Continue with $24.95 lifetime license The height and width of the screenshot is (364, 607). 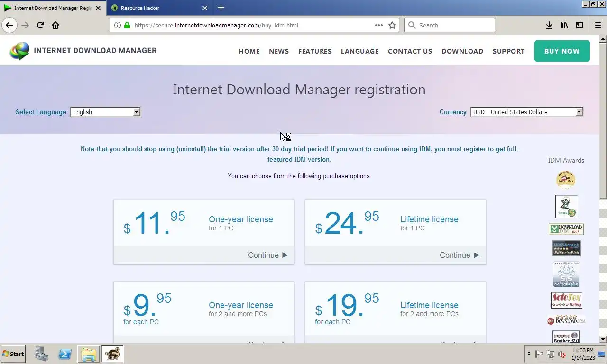(460, 255)
